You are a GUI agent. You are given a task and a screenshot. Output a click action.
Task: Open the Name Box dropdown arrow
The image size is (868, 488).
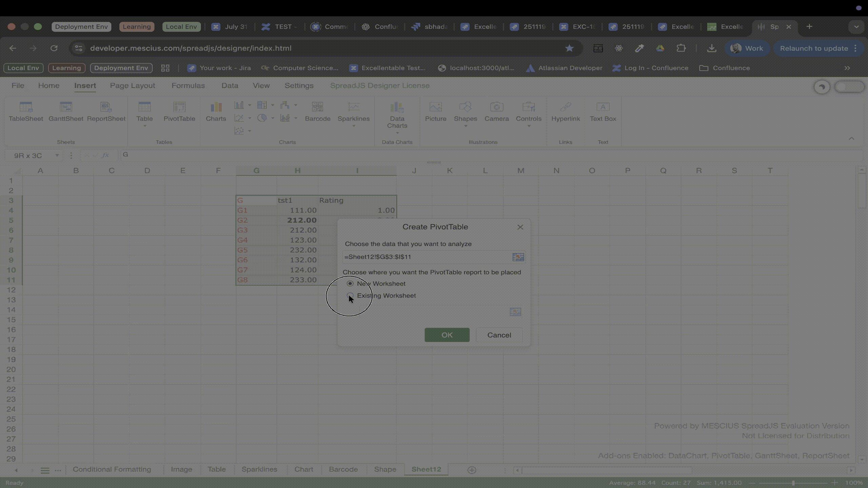click(57, 156)
